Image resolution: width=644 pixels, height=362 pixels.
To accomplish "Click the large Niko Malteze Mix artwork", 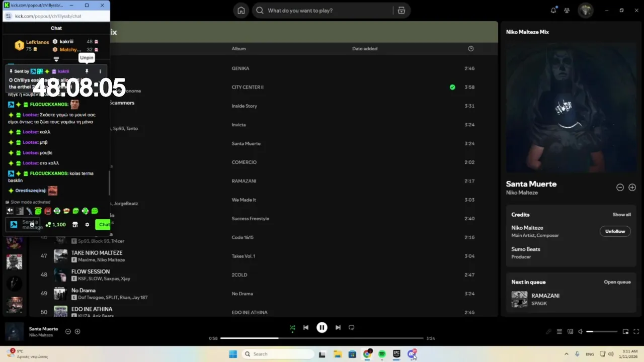I will coord(571,107).
